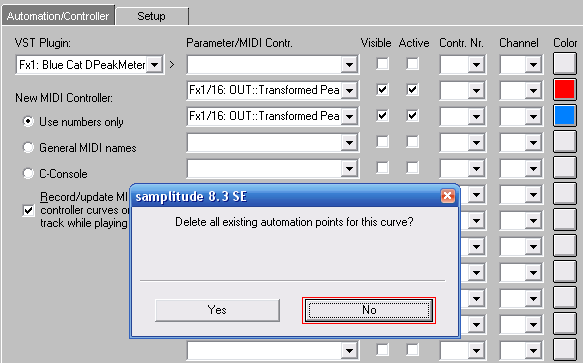Click the 'Contr. Nr.' column header
583x363 pixels.
pos(461,43)
